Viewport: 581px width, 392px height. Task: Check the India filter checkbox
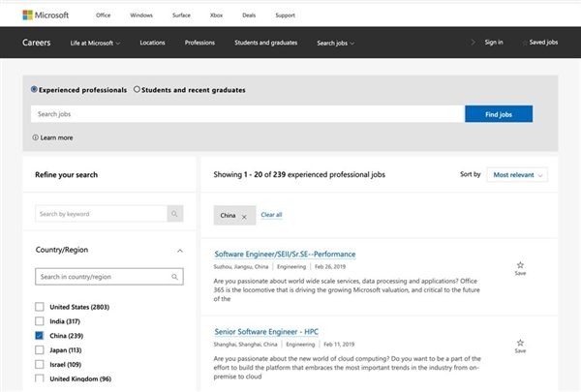pyautogui.click(x=40, y=321)
